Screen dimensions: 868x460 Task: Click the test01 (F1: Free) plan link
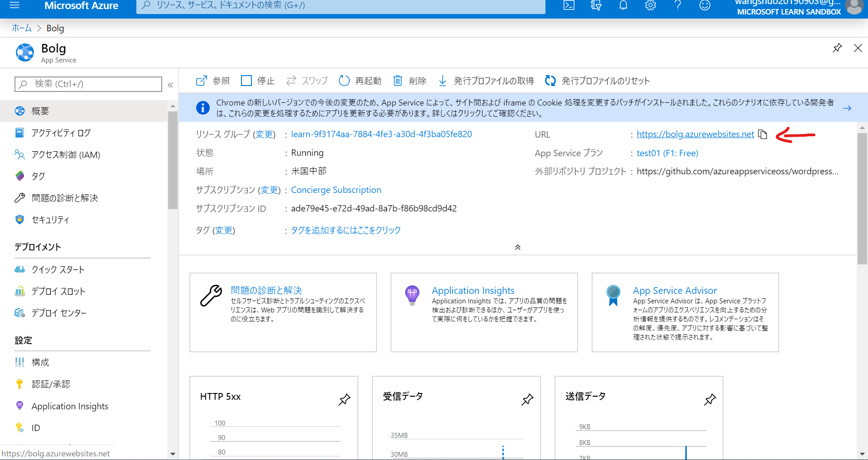pos(667,153)
